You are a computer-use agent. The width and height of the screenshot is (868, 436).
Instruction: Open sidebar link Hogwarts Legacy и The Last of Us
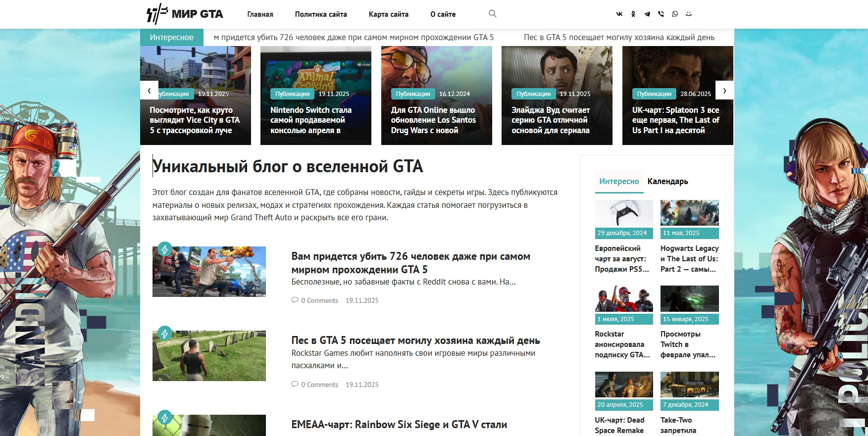pos(690,259)
